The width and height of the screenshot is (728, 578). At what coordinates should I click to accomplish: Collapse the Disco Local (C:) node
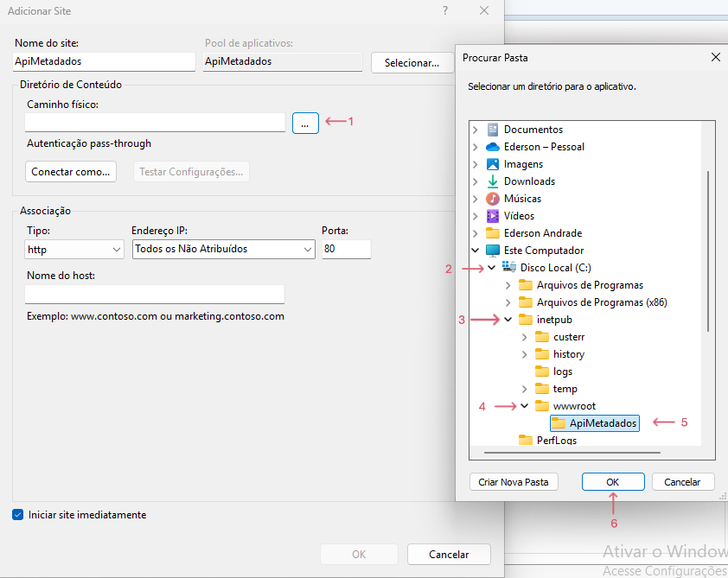(x=492, y=268)
